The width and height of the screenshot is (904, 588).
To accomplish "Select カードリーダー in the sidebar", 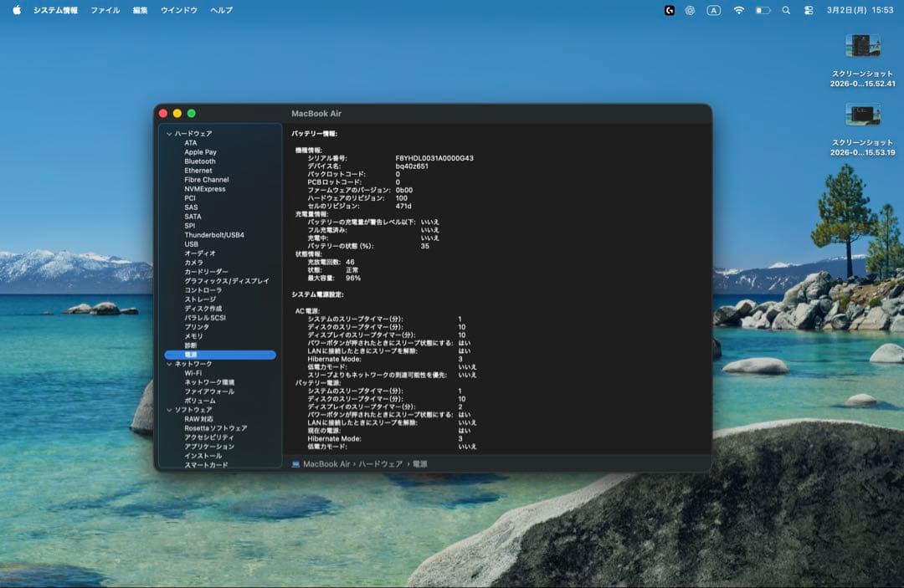I will (206, 272).
